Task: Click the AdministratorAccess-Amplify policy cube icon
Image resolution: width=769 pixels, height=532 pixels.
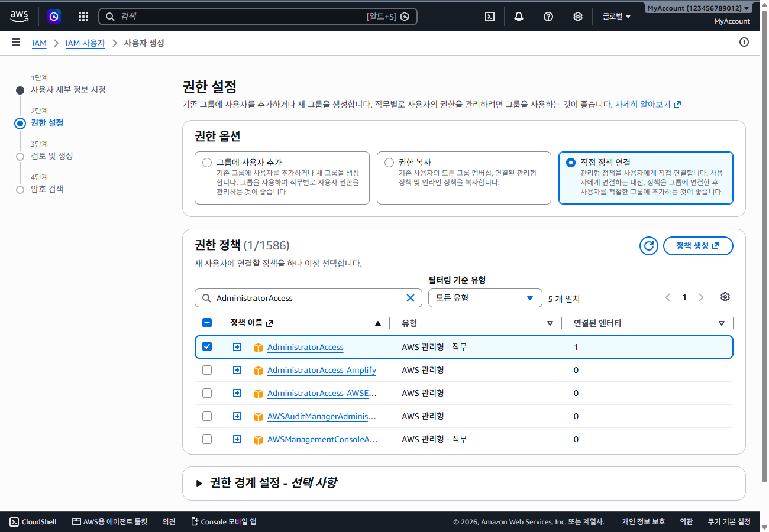Action: point(258,371)
